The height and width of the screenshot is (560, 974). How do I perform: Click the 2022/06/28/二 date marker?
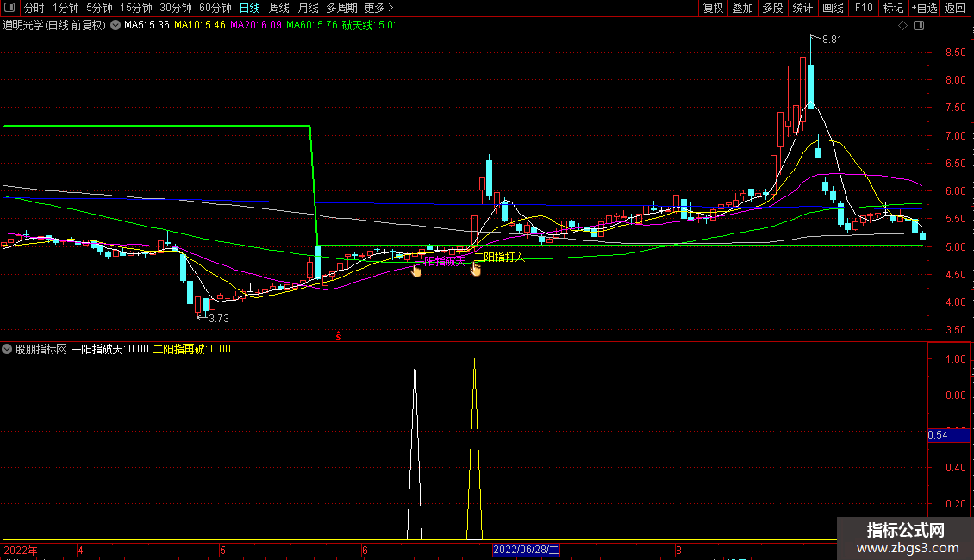tap(526, 550)
